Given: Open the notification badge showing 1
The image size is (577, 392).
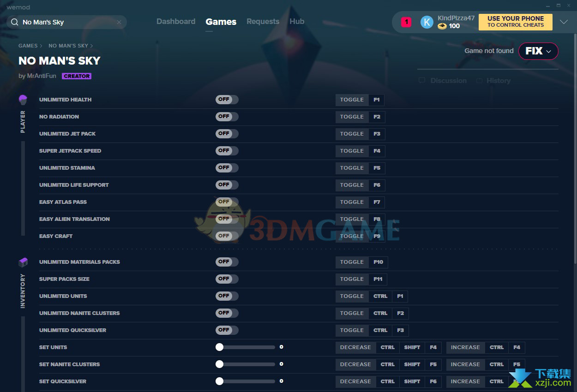Looking at the screenshot, I should coord(406,22).
